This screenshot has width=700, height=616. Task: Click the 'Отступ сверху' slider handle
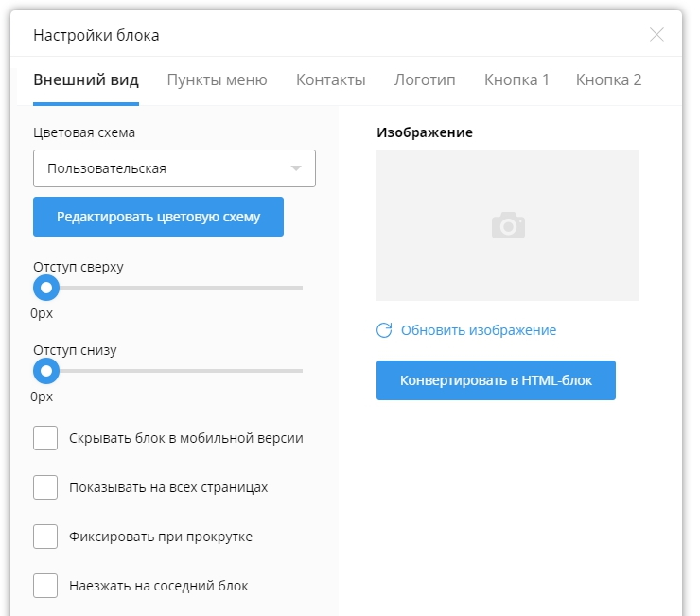(x=46, y=287)
